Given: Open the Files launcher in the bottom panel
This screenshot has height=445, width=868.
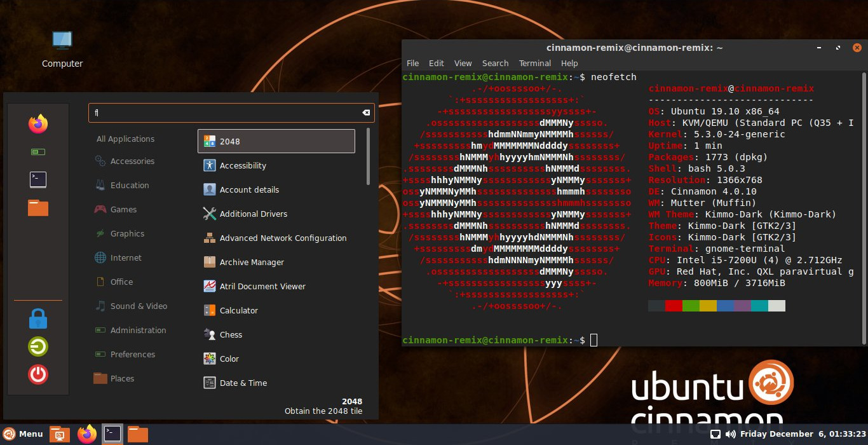Looking at the screenshot, I should pyautogui.click(x=138, y=434).
